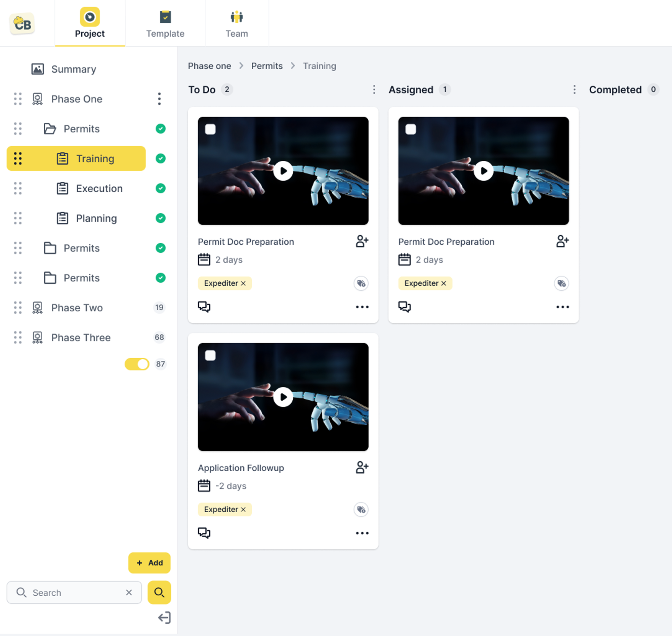
Task: Click drag handle next to Training
Action: [x=17, y=158]
